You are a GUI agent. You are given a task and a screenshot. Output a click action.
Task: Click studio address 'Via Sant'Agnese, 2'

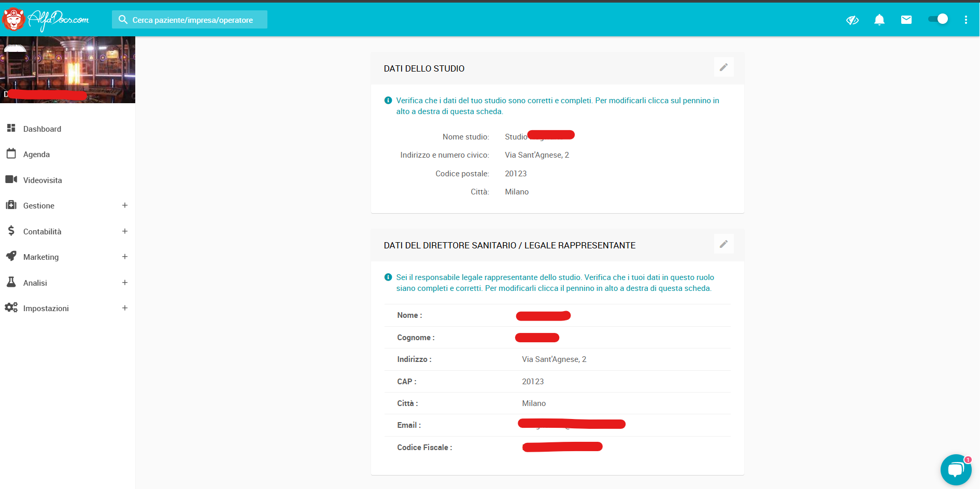pos(537,155)
